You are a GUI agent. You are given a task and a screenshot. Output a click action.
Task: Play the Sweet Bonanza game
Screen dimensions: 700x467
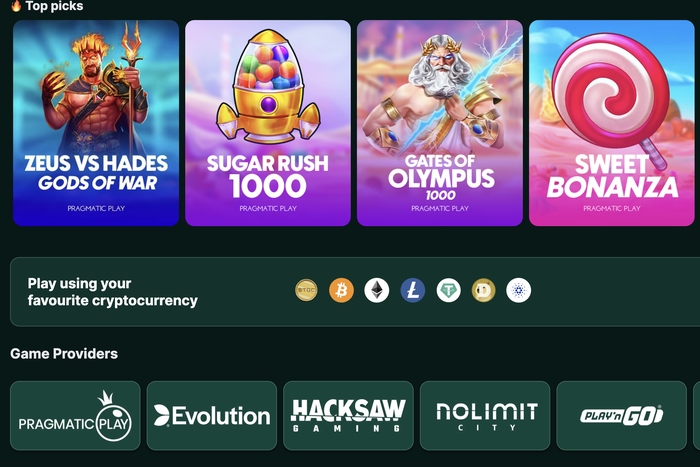pyautogui.click(x=612, y=123)
